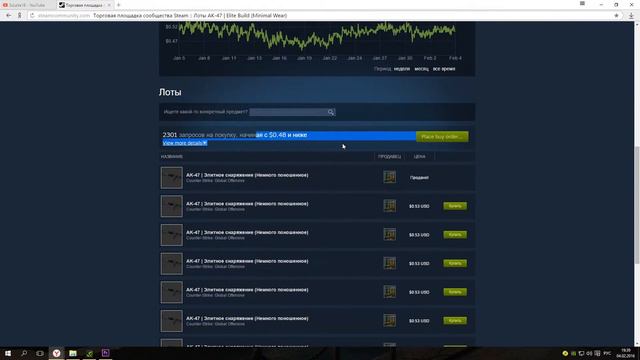
Task: Open the browser hamburger menu
Action: point(582,4)
